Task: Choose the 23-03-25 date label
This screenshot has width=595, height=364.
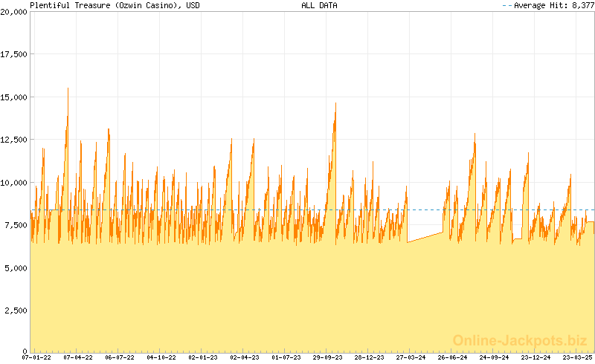Action: click(x=577, y=357)
